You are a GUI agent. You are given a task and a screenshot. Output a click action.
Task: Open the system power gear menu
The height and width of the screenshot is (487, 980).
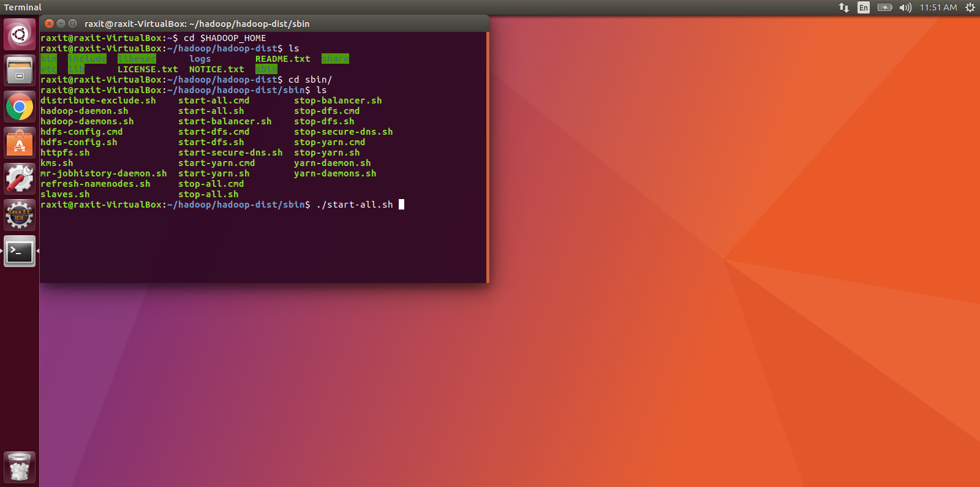[x=970, y=7]
